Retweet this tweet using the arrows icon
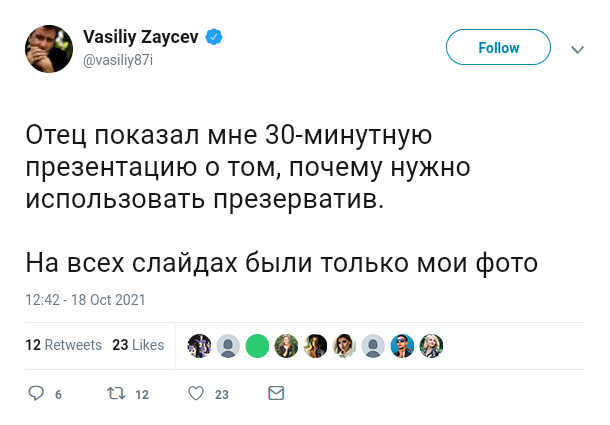This screenshot has height=425, width=610. click(115, 394)
